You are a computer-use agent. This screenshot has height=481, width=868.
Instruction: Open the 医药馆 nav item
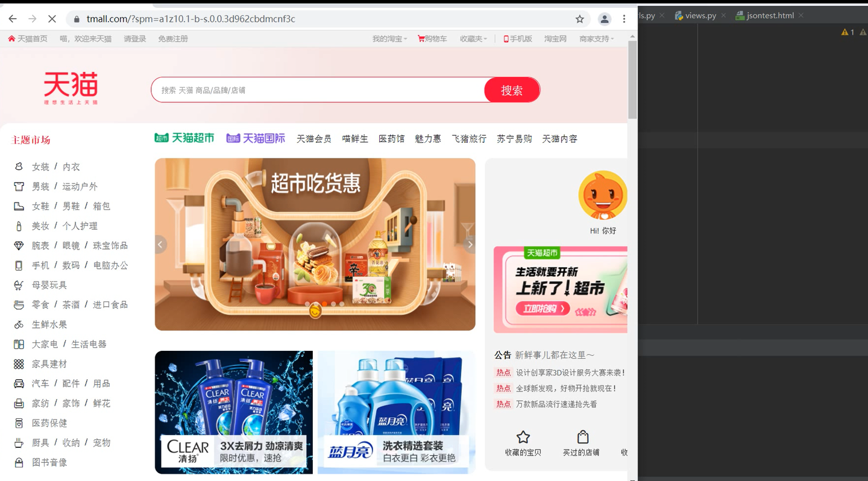(x=392, y=139)
